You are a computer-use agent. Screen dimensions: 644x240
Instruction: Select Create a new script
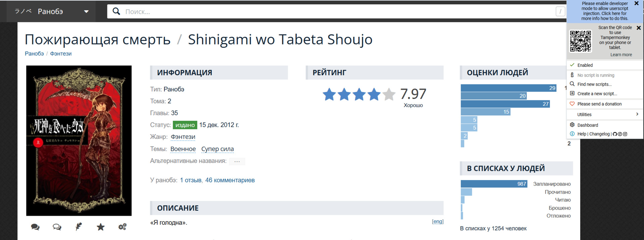point(597,94)
